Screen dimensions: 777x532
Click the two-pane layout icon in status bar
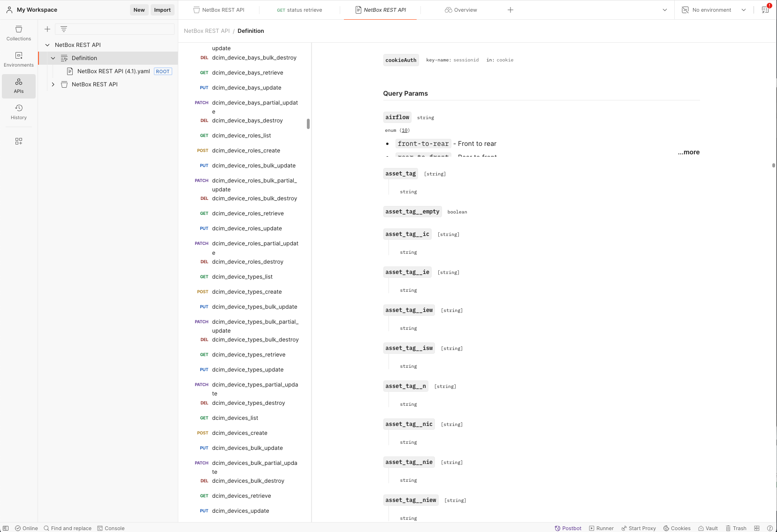757,528
